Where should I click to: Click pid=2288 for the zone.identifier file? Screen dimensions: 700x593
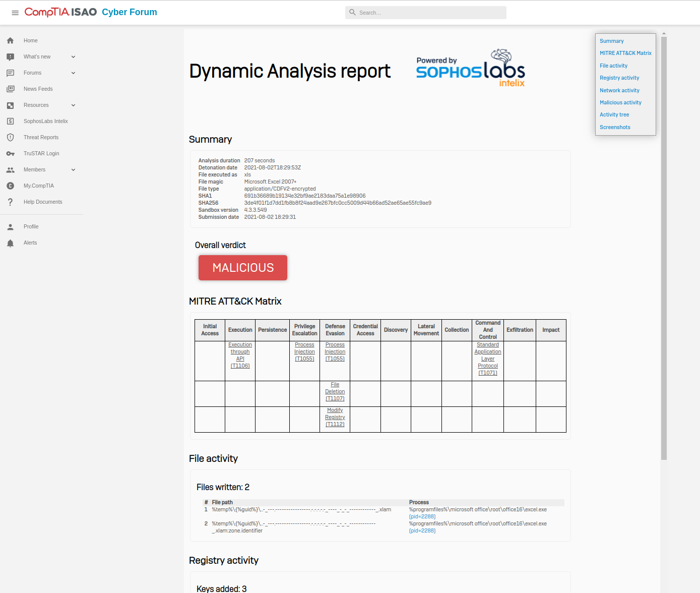[x=422, y=530]
